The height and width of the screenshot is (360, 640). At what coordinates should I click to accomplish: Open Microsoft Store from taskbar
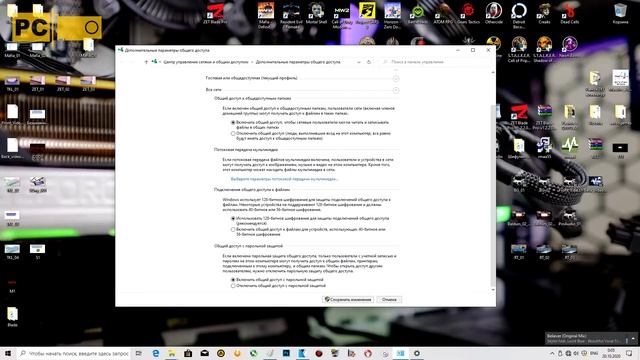pyautogui.click(x=188, y=353)
